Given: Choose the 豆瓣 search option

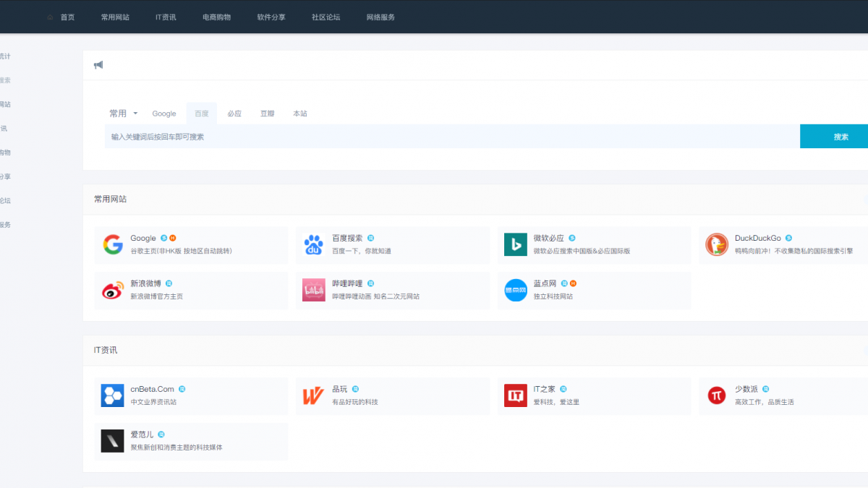Looking at the screenshot, I should coord(268,114).
